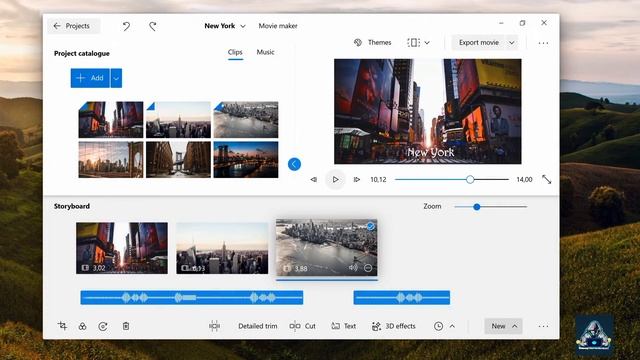This screenshot has height=360, width=640.
Task: Open Detailed trim
Action: [x=258, y=326]
